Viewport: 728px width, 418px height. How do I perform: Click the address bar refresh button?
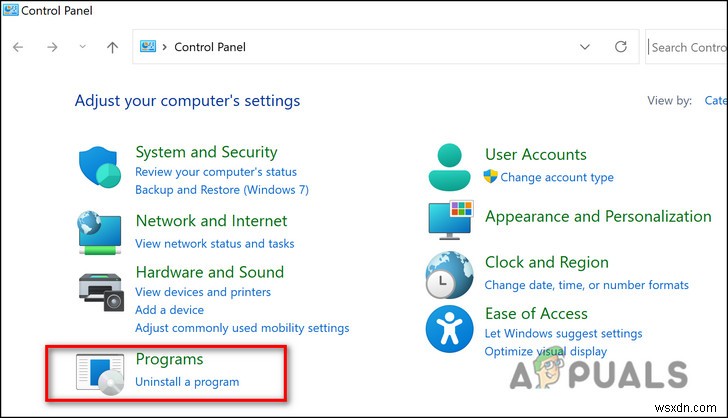620,47
